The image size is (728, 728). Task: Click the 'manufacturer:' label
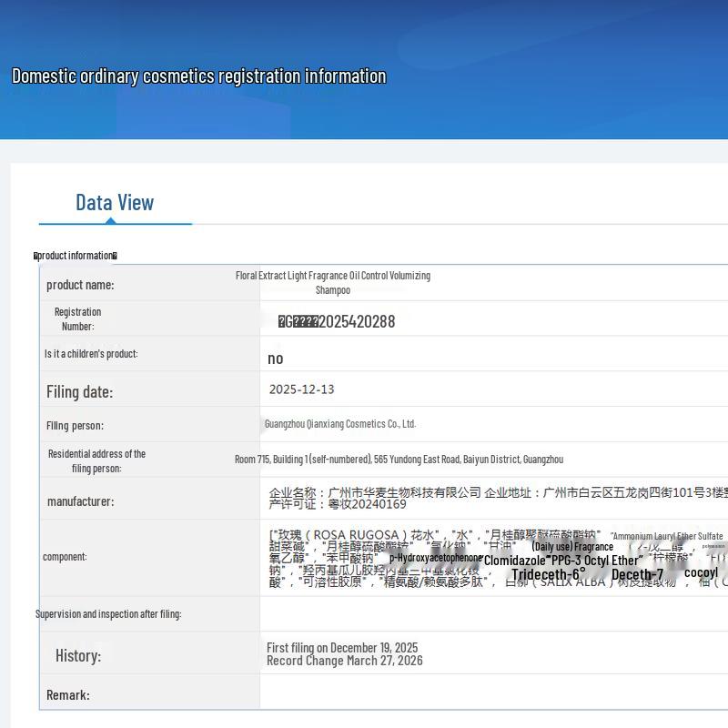(80, 501)
